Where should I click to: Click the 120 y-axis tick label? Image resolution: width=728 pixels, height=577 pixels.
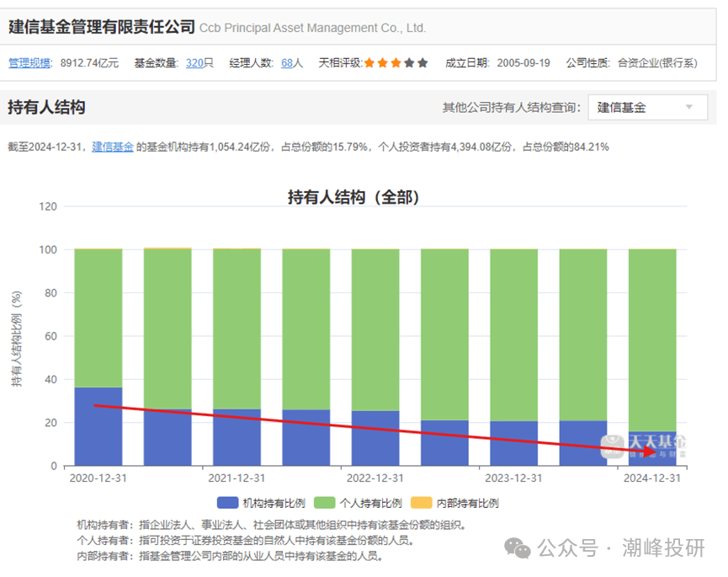pyautogui.click(x=48, y=206)
